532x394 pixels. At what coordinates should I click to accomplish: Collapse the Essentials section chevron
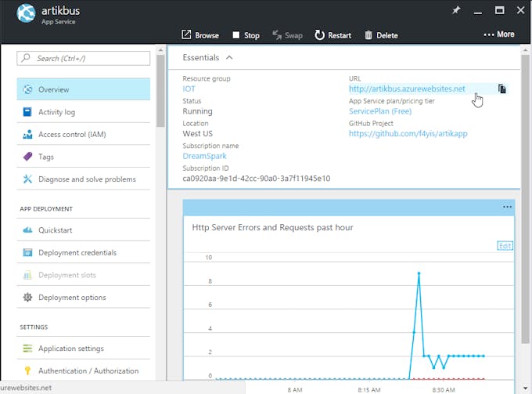click(x=229, y=57)
